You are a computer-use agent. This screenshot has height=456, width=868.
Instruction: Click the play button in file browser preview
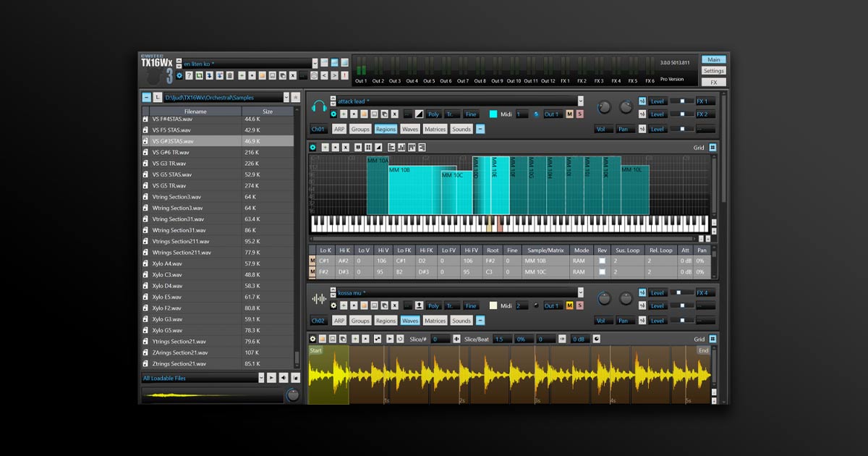point(271,377)
